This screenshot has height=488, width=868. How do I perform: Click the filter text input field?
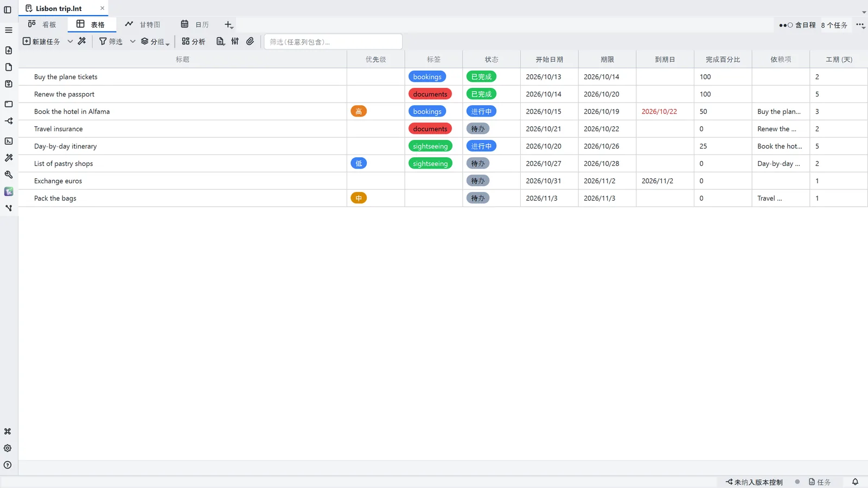click(x=333, y=42)
